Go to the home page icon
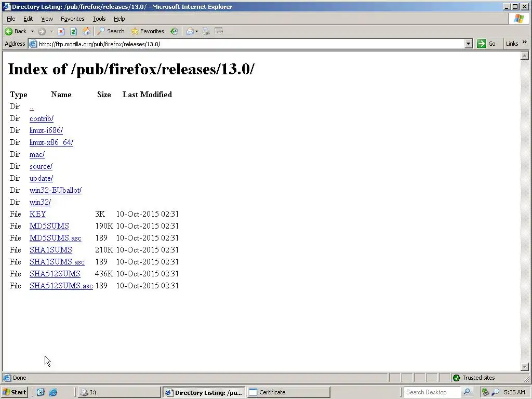 click(87, 32)
